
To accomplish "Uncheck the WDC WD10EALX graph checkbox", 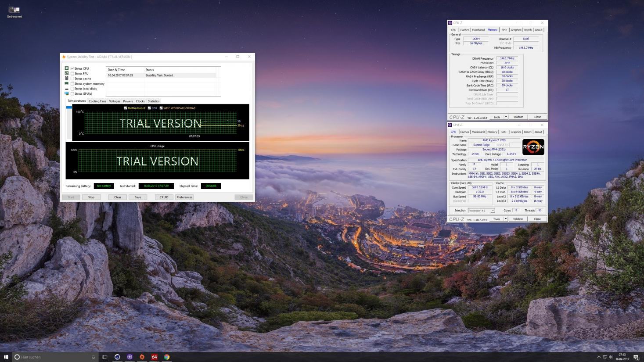I will (161, 108).
